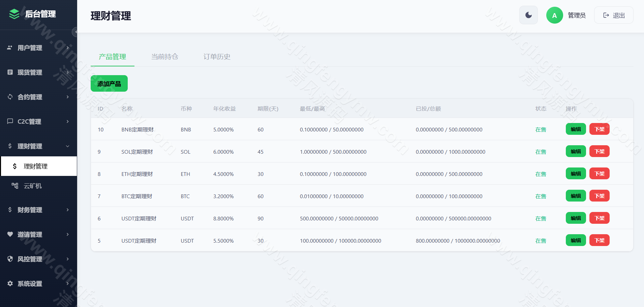Expand 现货管理 menu chevron

[x=67, y=72]
